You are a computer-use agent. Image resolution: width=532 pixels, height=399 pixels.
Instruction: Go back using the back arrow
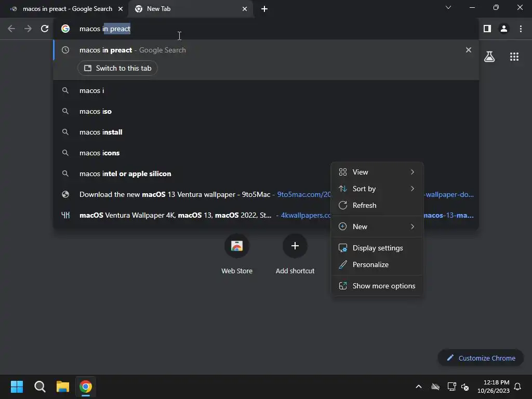click(11, 29)
